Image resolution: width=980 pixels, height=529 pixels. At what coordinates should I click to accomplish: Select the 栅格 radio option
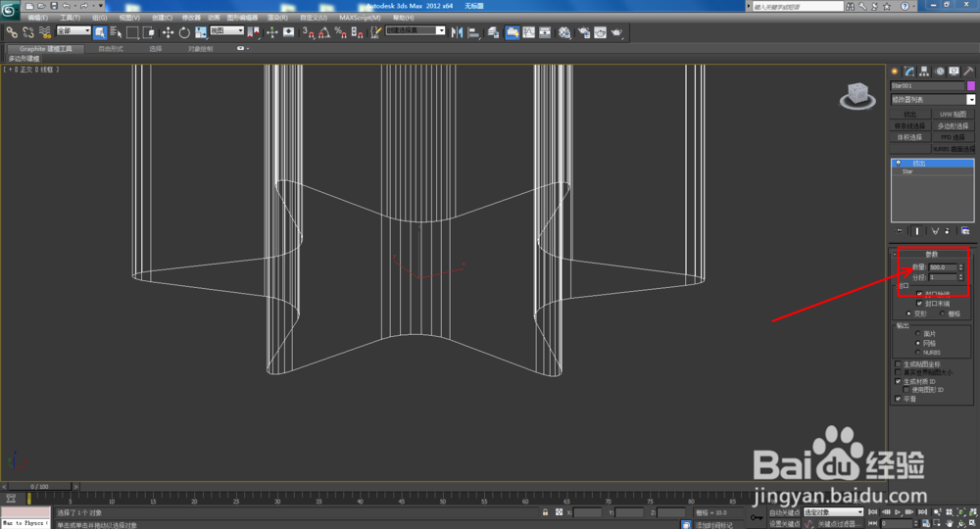tap(943, 313)
